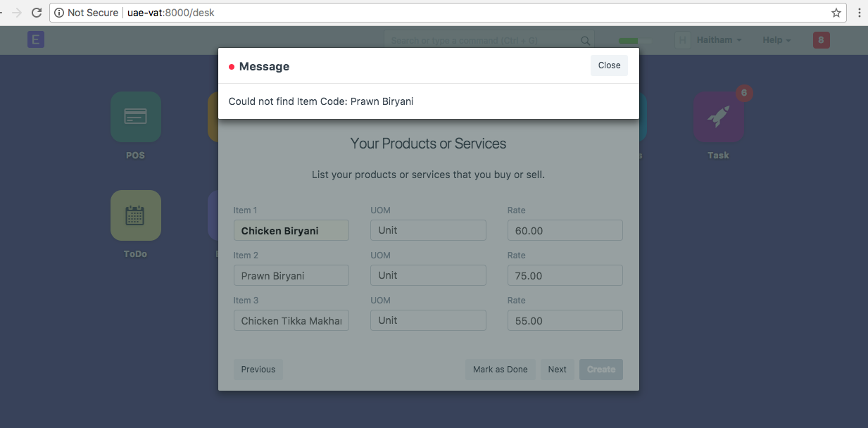This screenshot has height=428, width=868.
Task: Click the page reload icon
Action: click(37, 12)
